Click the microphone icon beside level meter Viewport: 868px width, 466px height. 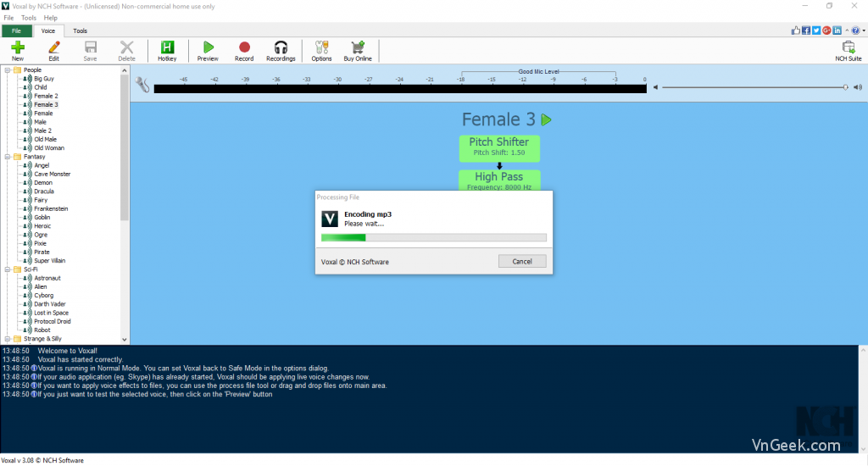point(142,85)
